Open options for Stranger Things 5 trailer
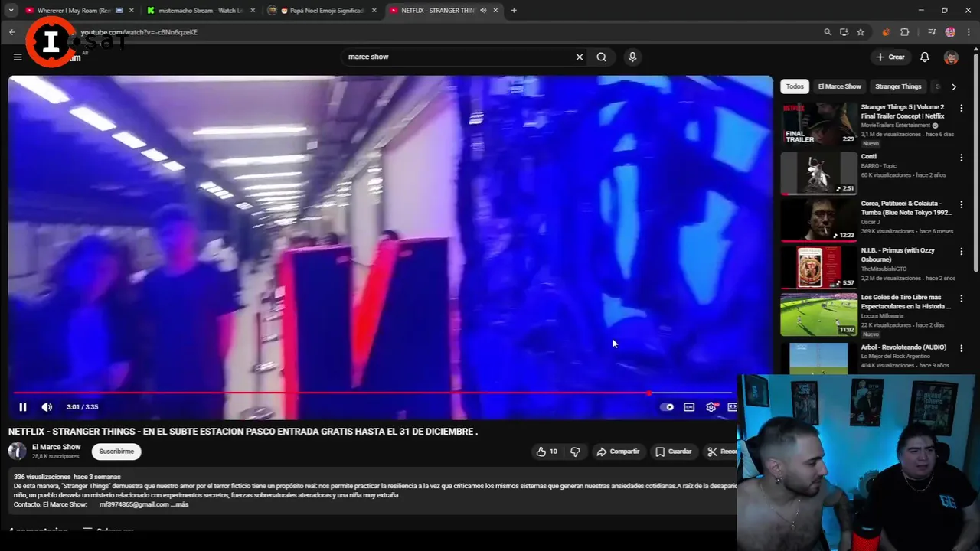This screenshot has height=551, width=980. coord(962,109)
